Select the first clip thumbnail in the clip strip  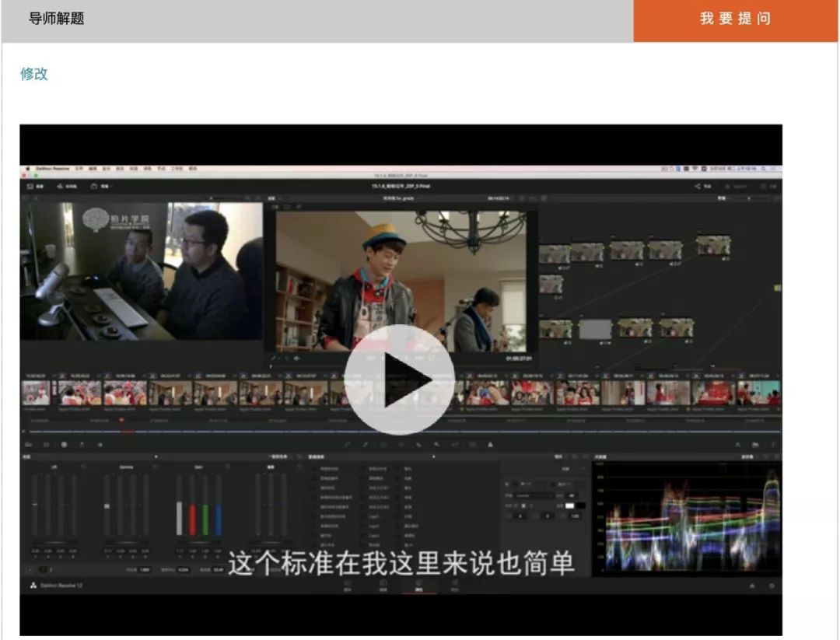click(x=36, y=393)
